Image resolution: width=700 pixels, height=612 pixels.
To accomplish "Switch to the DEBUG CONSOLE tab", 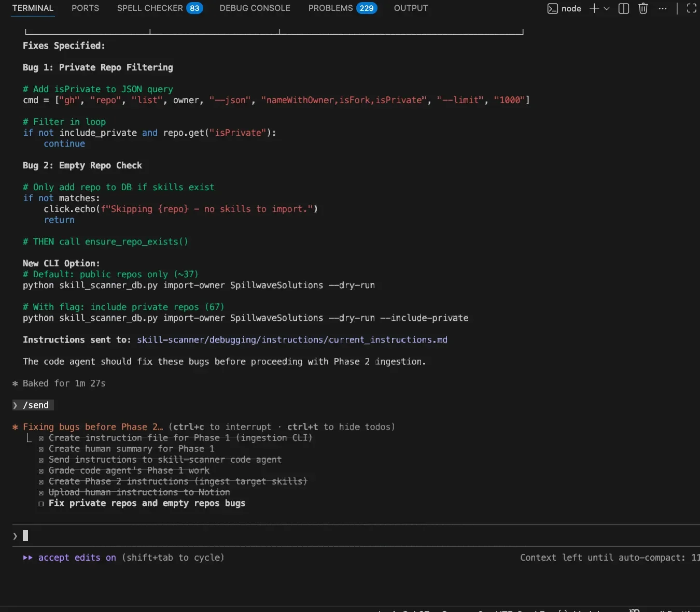I will coord(255,8).
